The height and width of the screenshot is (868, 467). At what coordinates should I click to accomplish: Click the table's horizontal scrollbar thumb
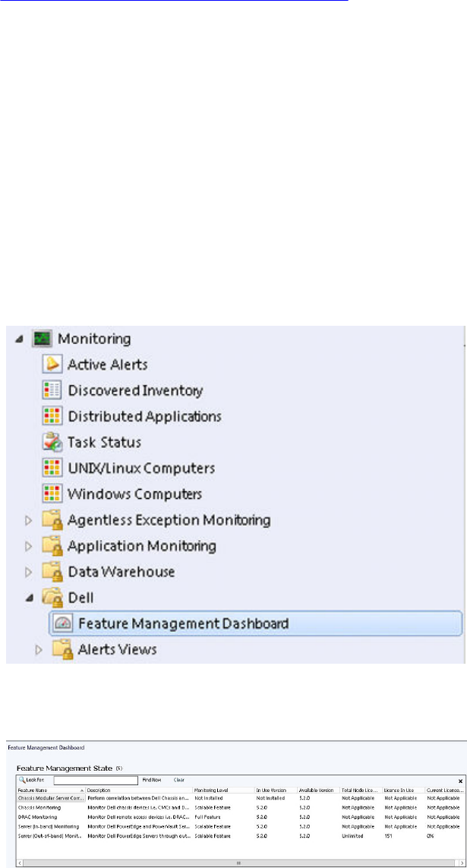tap(240, 863)
